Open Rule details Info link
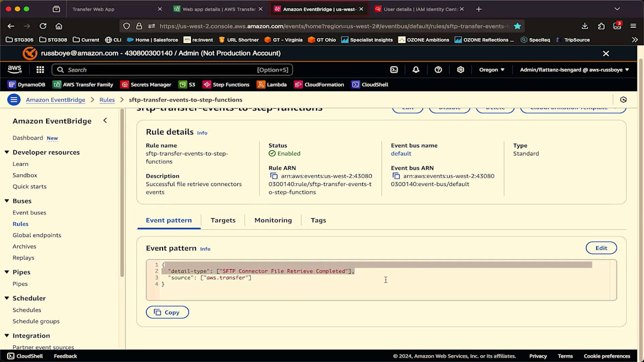This screenshot has width=644, height=362. click(x=202, y=133)
